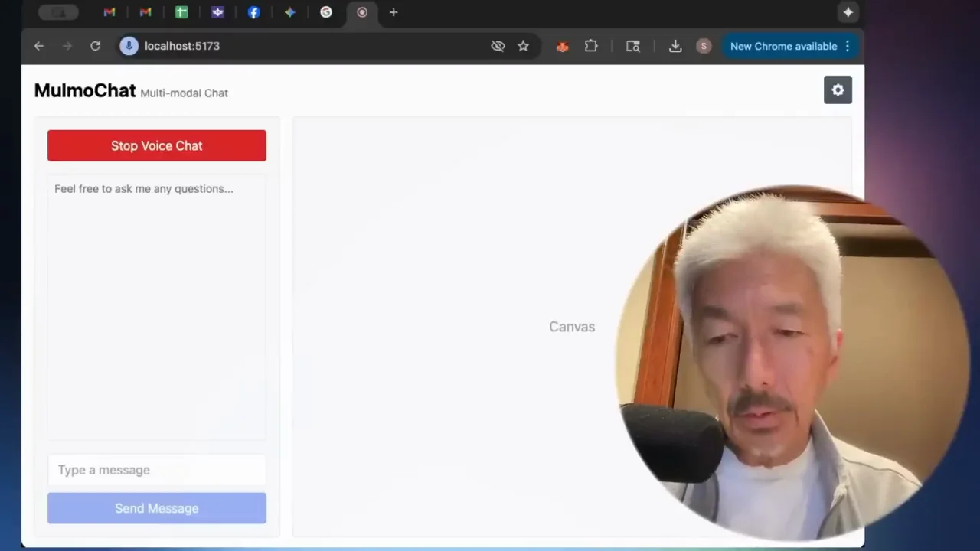Click the toolbar icon before downloads

click(x=632, y=46)
